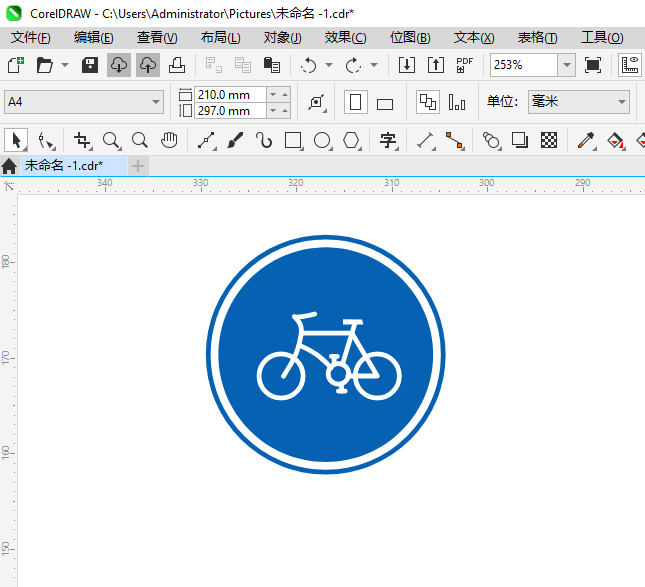Click the Import icon
Image resolution: width=645 pixels, height=587 pixels.
[407, 65]
